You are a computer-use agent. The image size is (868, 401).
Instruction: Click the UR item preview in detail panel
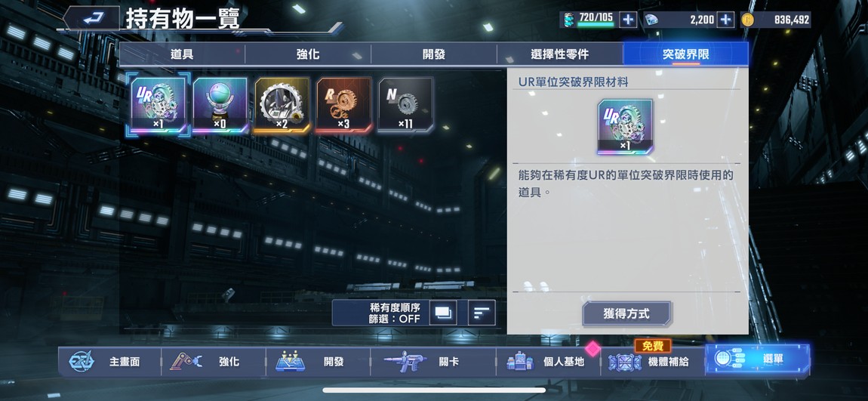point(625,127)
